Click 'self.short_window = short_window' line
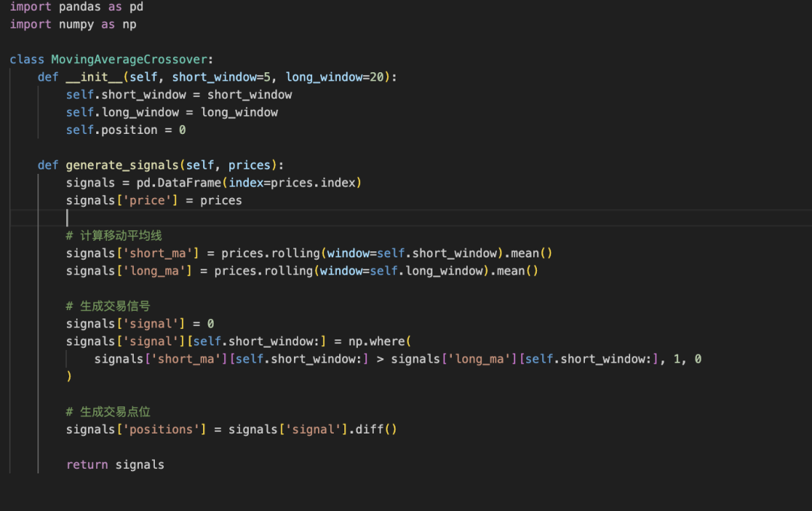Image resolution: width=812 pixels, height=511 pixels. click(179, 95)
